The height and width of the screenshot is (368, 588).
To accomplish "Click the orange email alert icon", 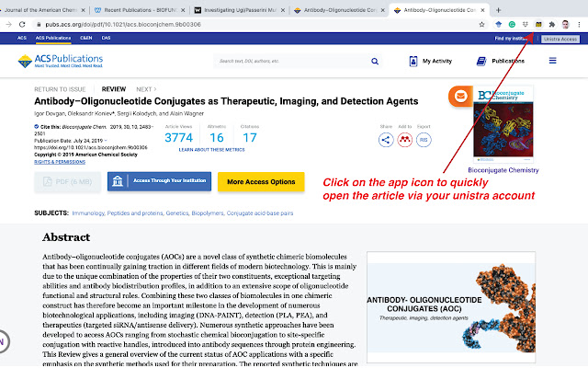I will [x=460, y=96].
